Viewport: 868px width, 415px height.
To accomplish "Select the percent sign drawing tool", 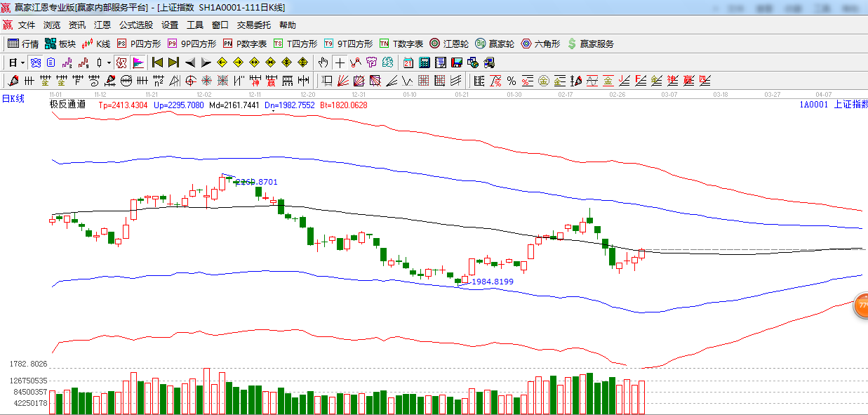I will (x=512, y=81).
